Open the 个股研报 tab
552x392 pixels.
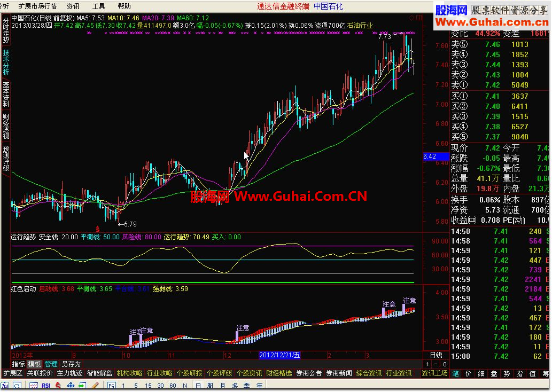189,373
